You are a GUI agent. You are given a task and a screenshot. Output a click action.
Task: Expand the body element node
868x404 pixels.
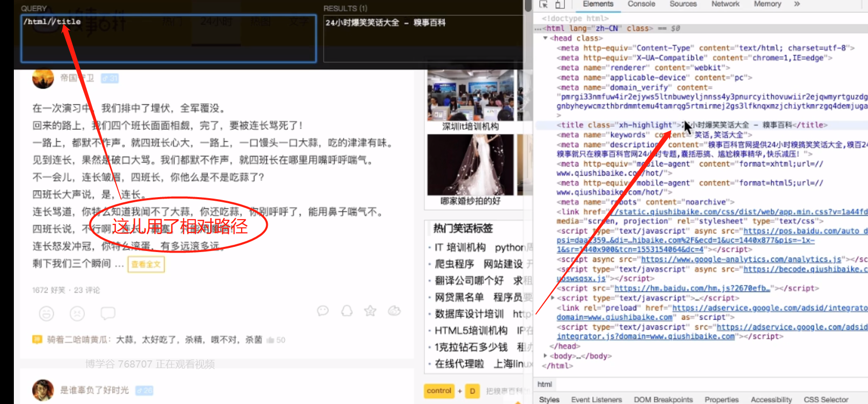pos(545,355)
